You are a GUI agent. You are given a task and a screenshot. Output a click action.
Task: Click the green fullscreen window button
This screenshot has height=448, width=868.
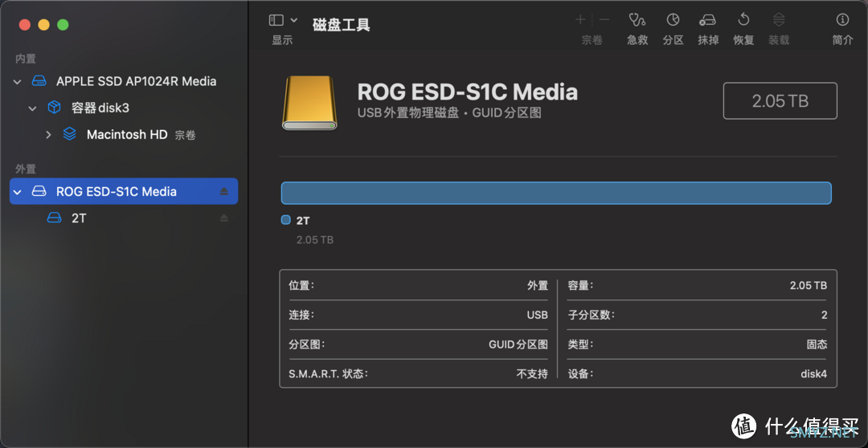point(63,25)
